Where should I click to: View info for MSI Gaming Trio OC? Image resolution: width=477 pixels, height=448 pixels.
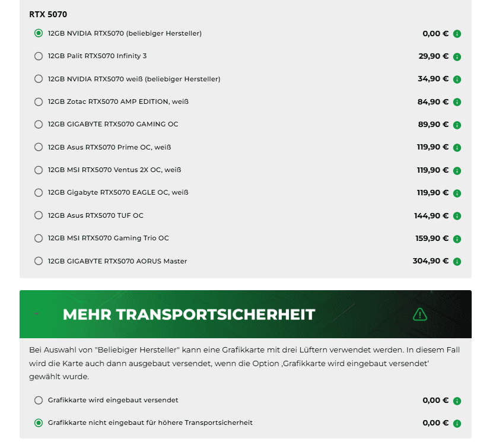pos(457,239)
